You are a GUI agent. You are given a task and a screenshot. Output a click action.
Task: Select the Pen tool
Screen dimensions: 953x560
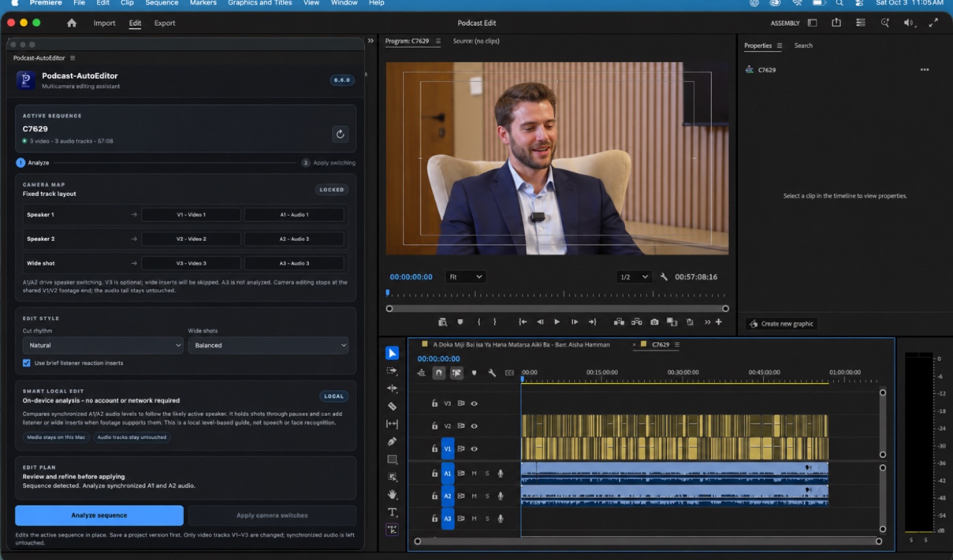(x=392, y=442)
